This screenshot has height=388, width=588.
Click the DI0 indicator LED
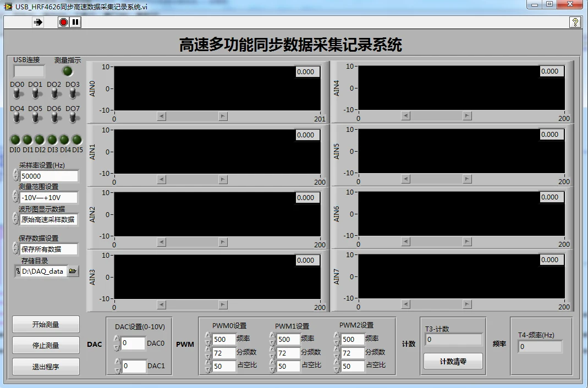tap(15, 140)
